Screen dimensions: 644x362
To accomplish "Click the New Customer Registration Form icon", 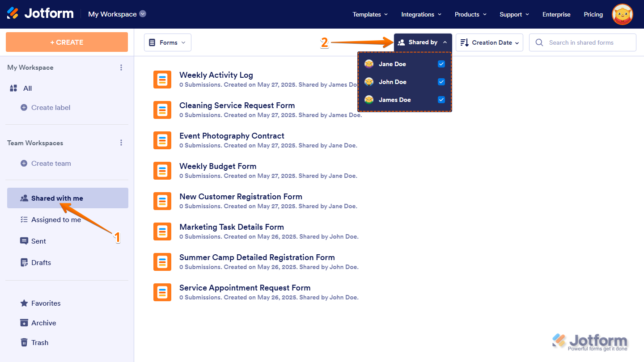I will point(162,201).
